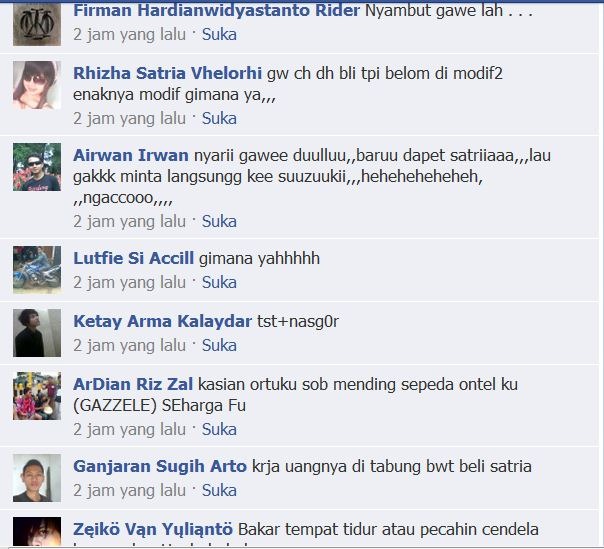
Task: Go to Lutfie Si Accill's profile
Action: [x=133, y=258]
